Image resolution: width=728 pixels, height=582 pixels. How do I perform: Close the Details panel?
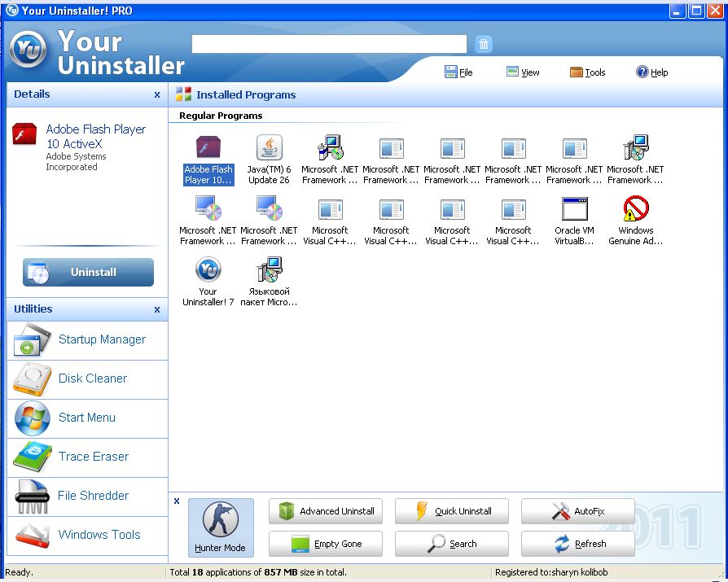(x=157, y=94)
